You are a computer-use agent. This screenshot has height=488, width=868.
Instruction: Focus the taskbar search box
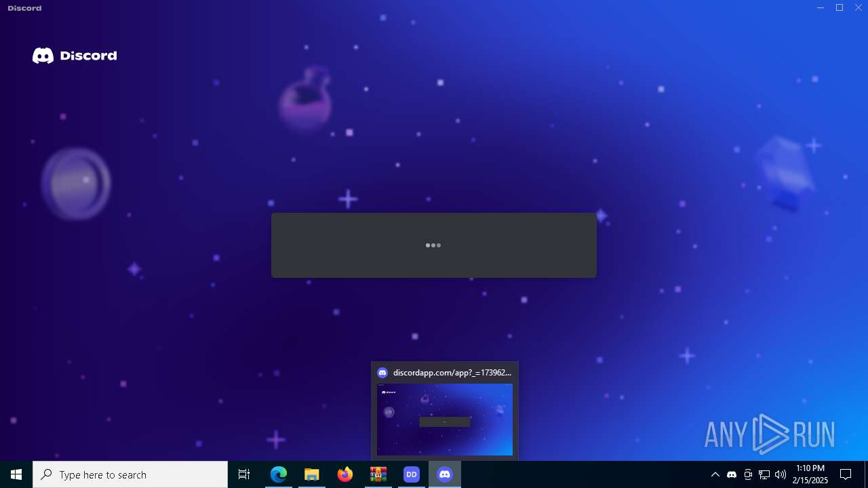click(130, 474)
